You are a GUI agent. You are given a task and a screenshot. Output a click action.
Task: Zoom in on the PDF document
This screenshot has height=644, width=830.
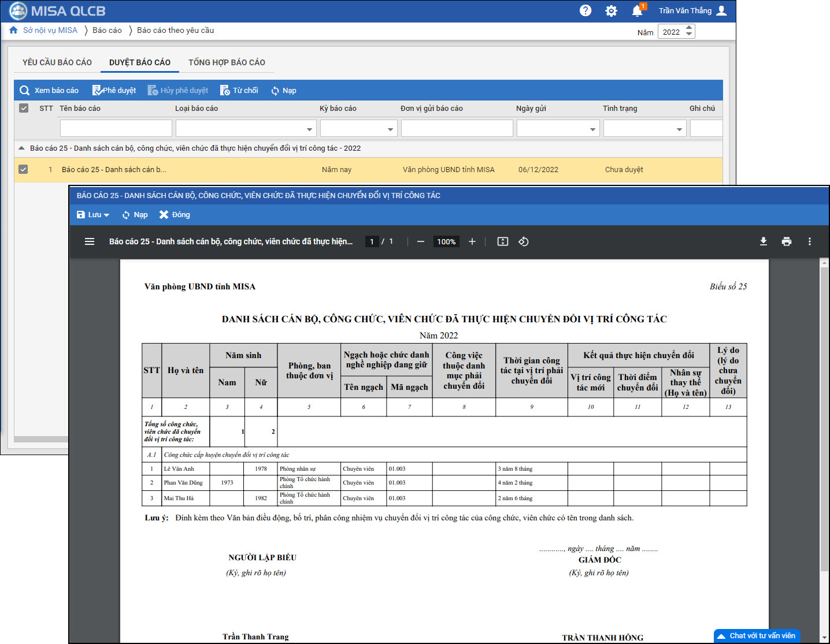(x=472, y=241)
